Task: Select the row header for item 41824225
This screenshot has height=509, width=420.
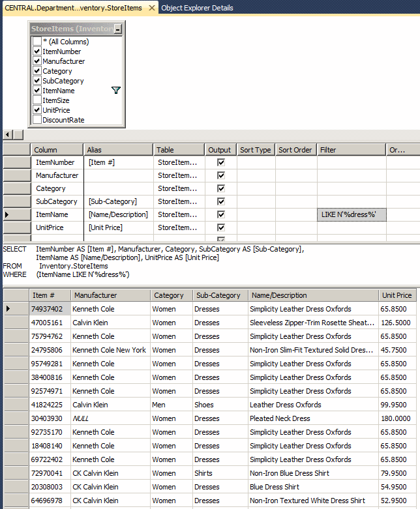Action: tap(16, 405)
